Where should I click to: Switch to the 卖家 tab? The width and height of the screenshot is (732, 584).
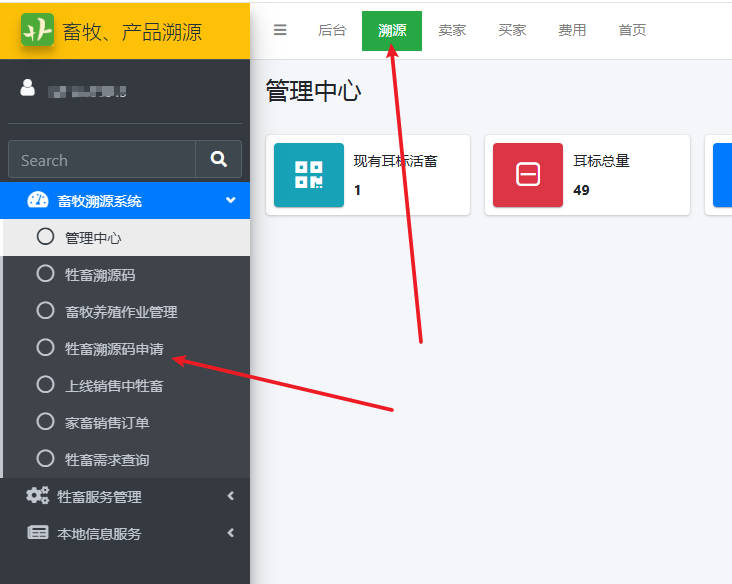(x=452, y=31)
